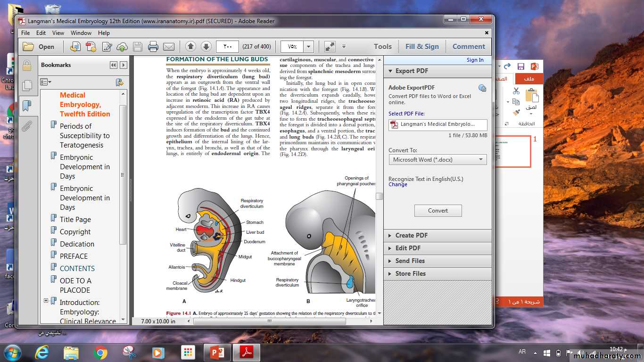Viewport: 644px width, 362px height.
Task: Go to previous page using up arrow
Action: tap(190, 47)
